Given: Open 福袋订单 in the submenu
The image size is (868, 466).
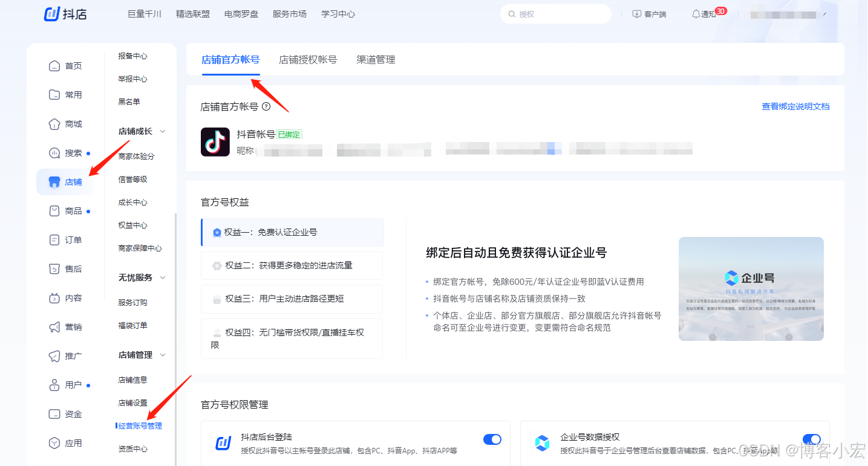Looking at the screenshot, I should 133,326.
